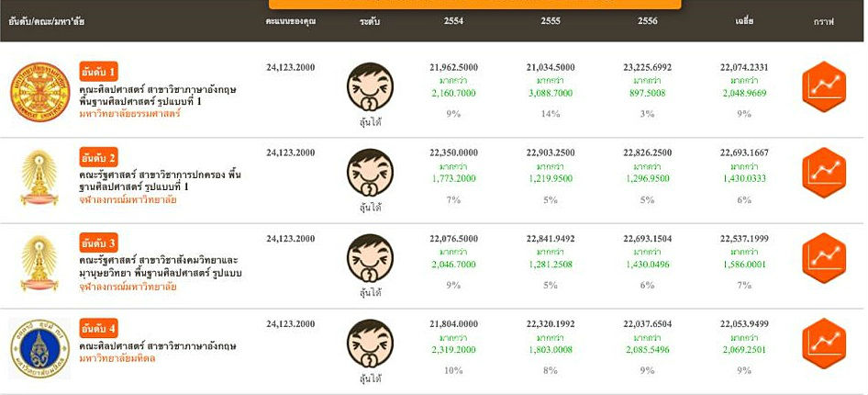This screenshot has height=395, width=868.
Task: Click the orange graph icon for rank 3
Action: click(823, 258)
